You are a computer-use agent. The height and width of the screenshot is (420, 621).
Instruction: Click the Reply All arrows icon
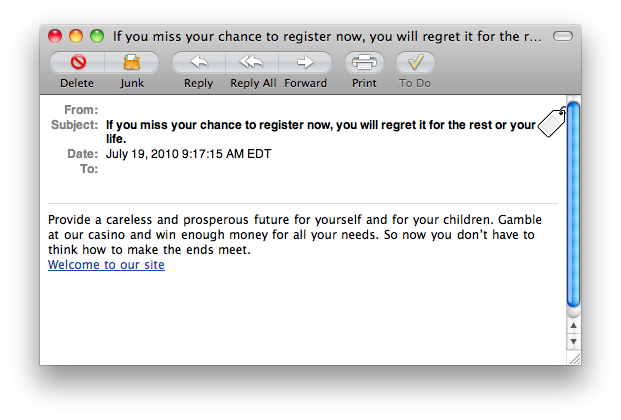click(x=251, y=62)
